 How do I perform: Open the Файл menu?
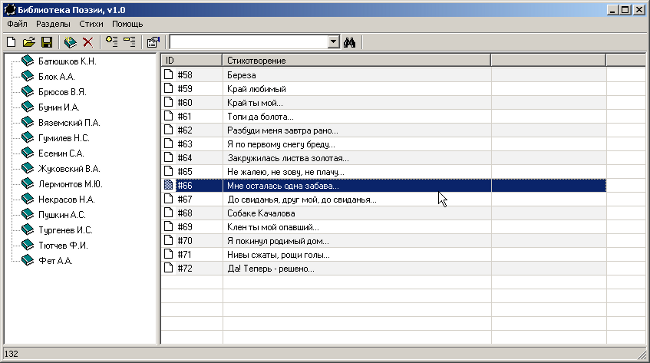[17, 24]
